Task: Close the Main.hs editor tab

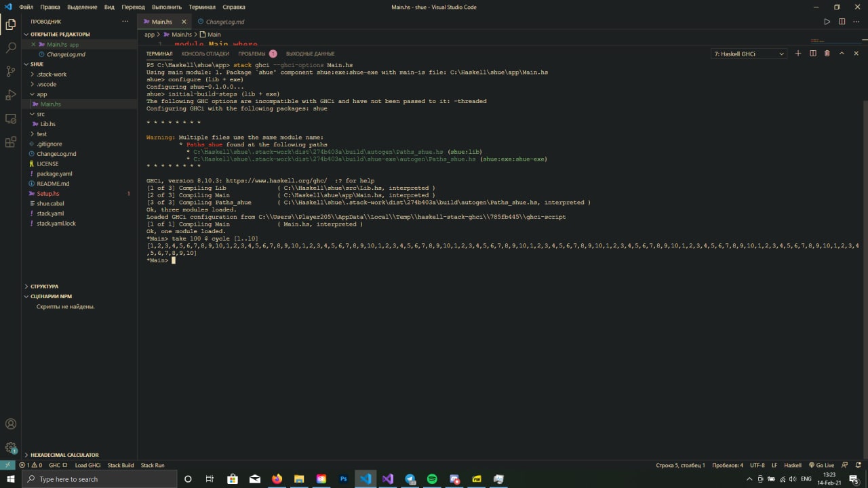Action: (183, 22)
